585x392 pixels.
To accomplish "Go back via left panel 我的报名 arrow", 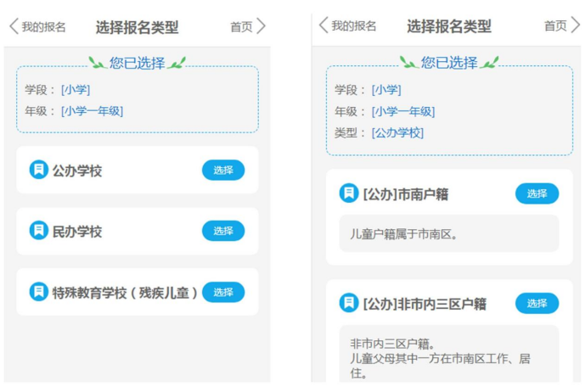I will coord(14,26).
